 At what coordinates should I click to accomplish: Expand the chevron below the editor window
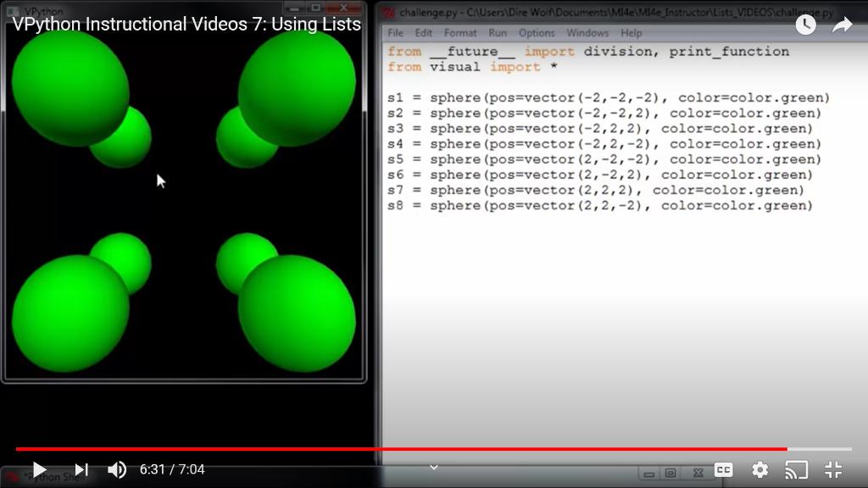[x=434, y=467]
